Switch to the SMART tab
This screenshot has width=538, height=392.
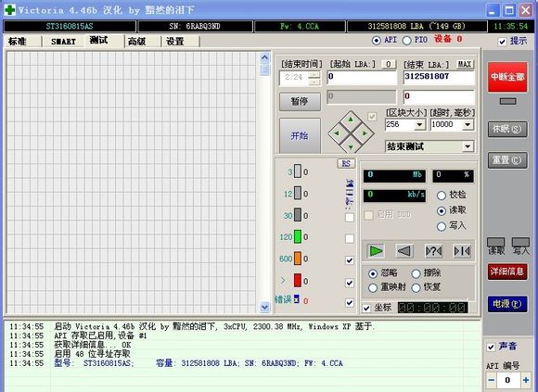tap(63, 42)
